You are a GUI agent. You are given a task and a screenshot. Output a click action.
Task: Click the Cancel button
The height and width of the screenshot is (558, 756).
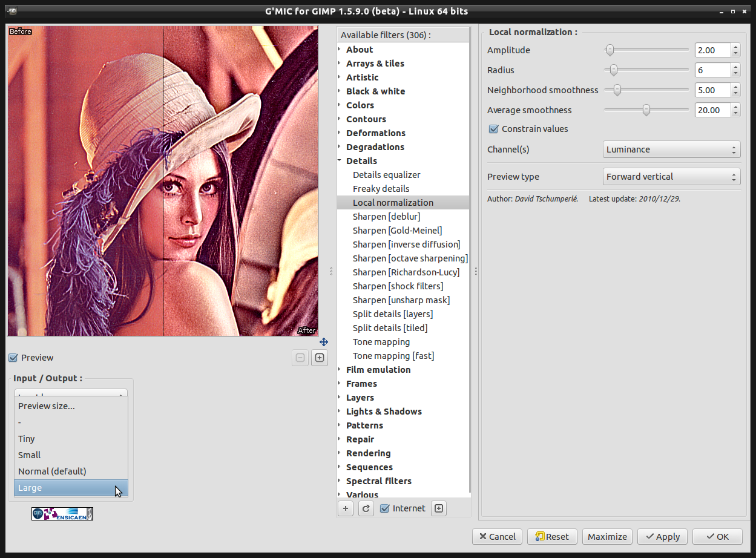point(498,537)
